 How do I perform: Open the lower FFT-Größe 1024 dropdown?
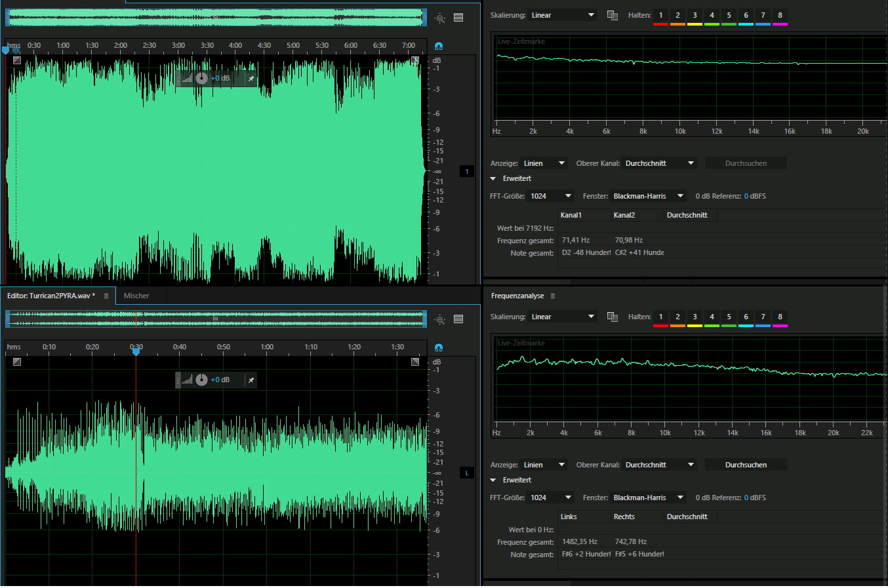click(x=551, y=498)
